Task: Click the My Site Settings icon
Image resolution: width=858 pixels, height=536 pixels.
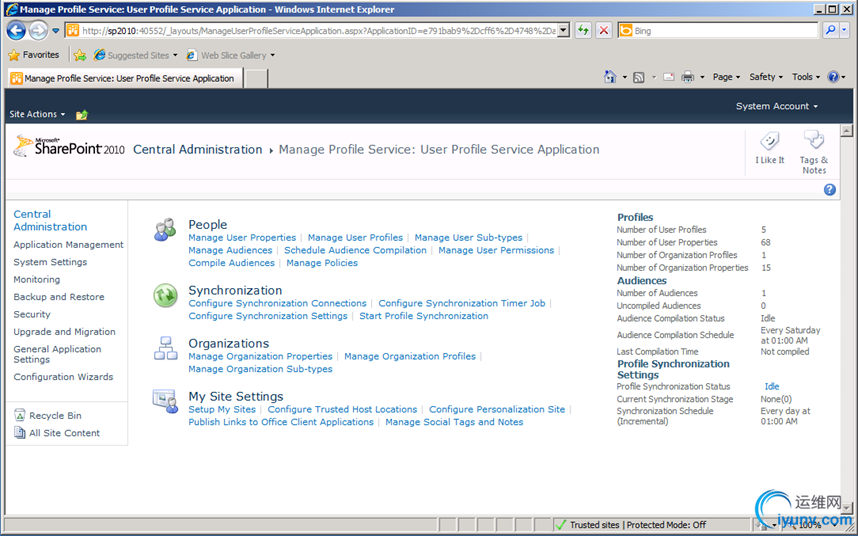Action: (165, 401)
